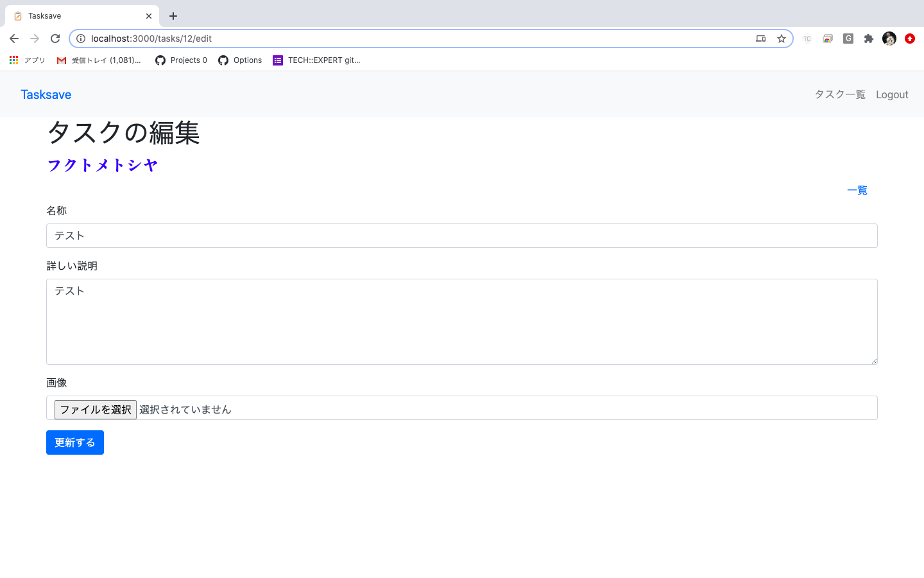
Task: Click the browser forward arrow
Action: click(35, 39)
